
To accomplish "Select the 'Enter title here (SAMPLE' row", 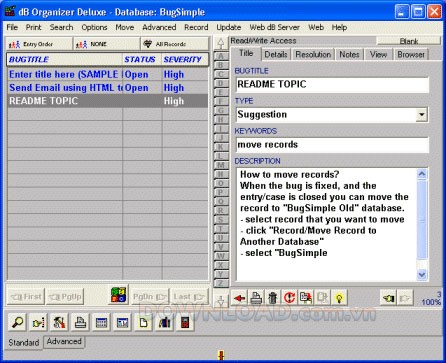I will coord(107,74).
